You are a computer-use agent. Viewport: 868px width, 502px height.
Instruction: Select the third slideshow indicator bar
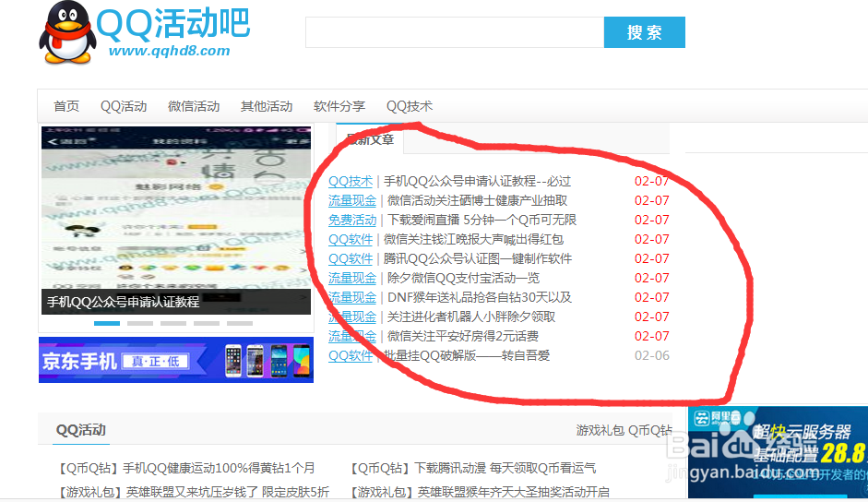pyautogui.click(x=173, y=323)
